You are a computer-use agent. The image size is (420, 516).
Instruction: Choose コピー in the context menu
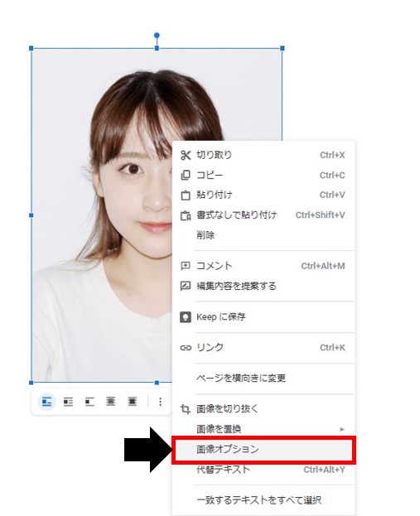[x=263, y=175]
